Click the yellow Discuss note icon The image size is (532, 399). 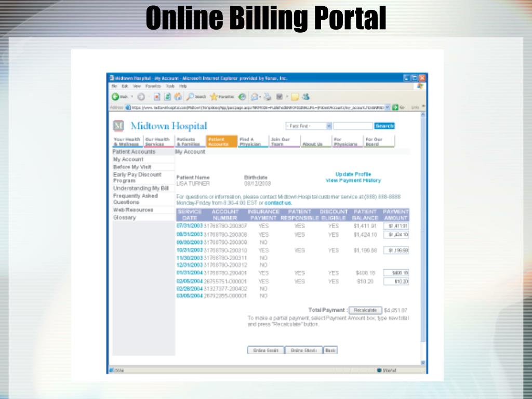tap(295, 97)
